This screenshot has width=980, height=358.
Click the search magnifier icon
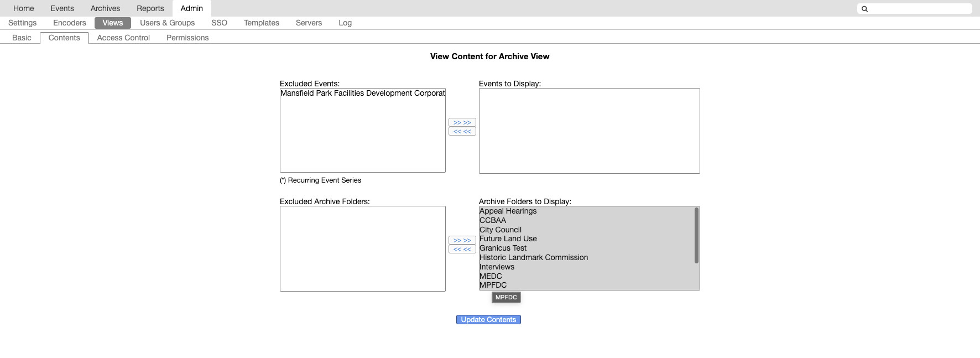coord(865,9)
